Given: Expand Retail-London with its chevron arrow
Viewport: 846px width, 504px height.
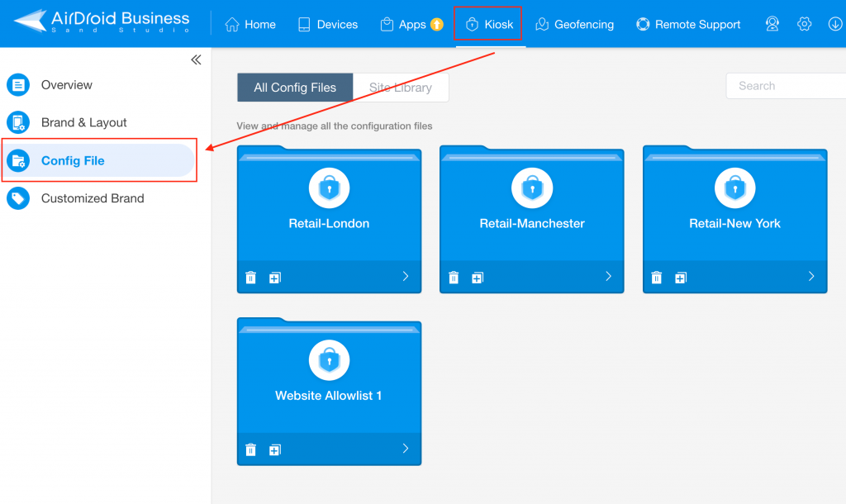Looking at the screenshot, I should pyautogui.click(x=406, y=276).
